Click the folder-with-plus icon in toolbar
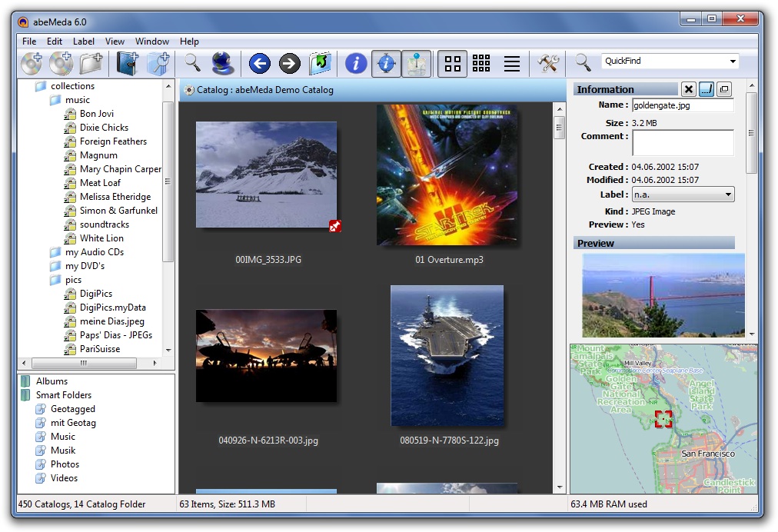 pyautogui.click(x=91, y=64)
